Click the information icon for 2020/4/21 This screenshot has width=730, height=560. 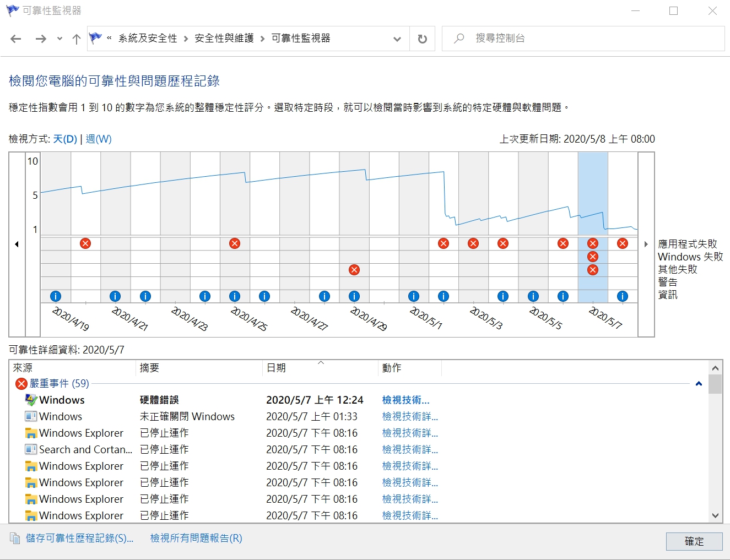tap(115, 296)
